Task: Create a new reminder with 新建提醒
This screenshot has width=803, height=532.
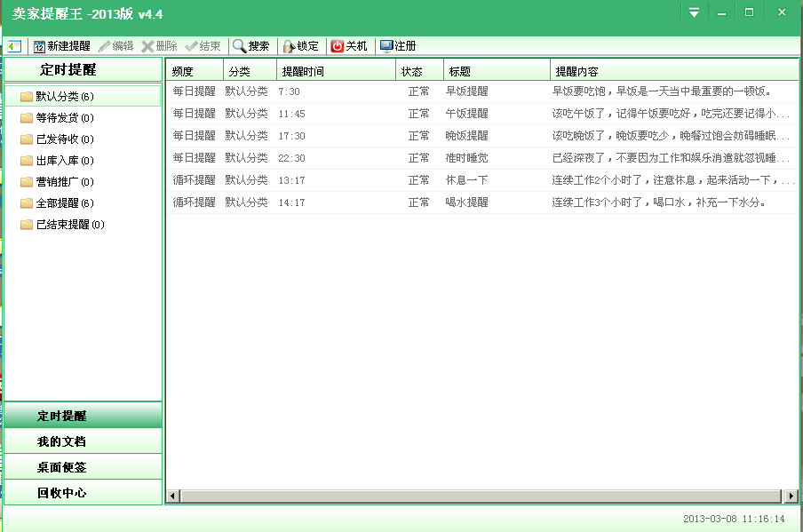Action: [61, 46]
